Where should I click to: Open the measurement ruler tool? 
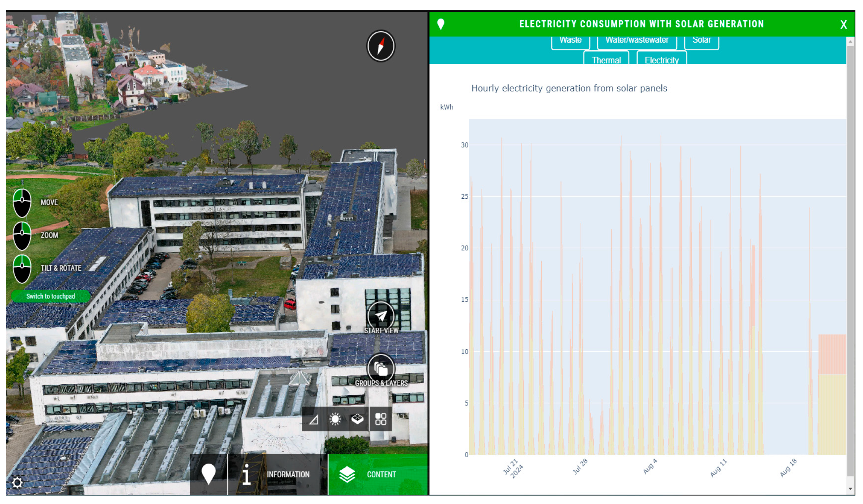coord(314,419)
